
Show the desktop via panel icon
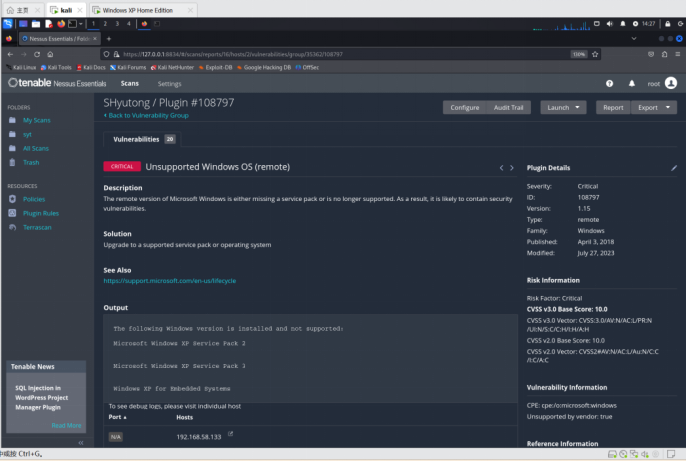(x=23, y=24)
